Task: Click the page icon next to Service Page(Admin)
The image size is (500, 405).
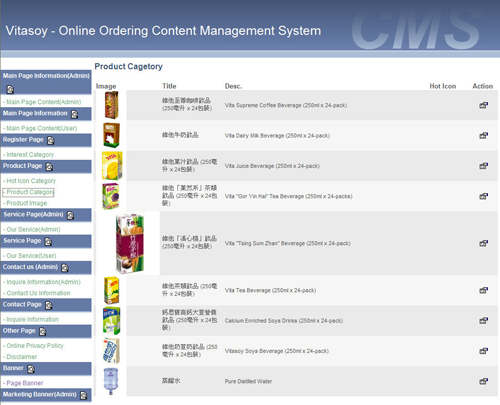Action: pos(70,215)
